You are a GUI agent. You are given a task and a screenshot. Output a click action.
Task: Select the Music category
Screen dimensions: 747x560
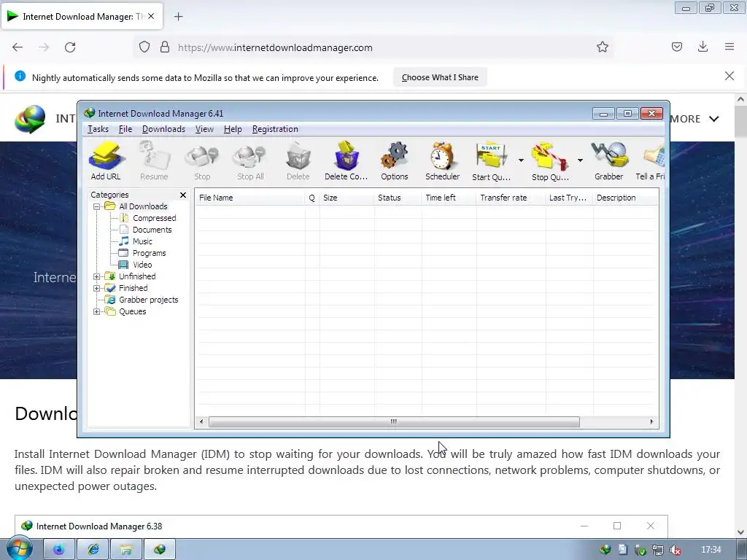click(142, 241)
